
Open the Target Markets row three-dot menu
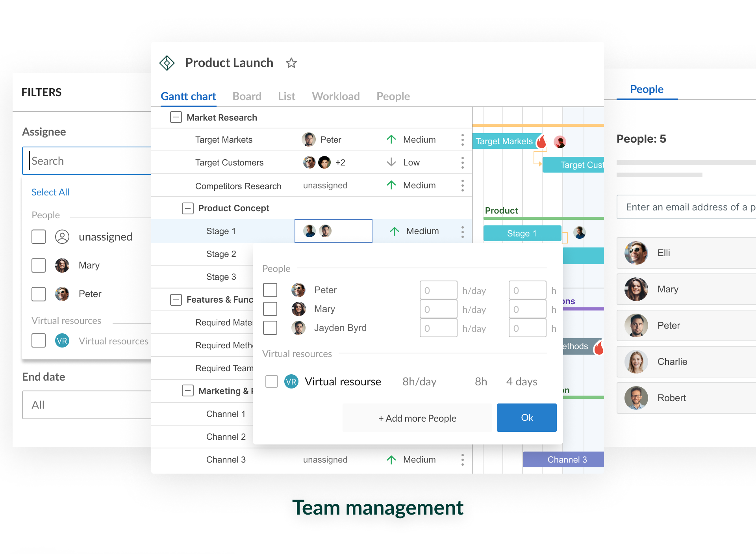tap(462, 140)
